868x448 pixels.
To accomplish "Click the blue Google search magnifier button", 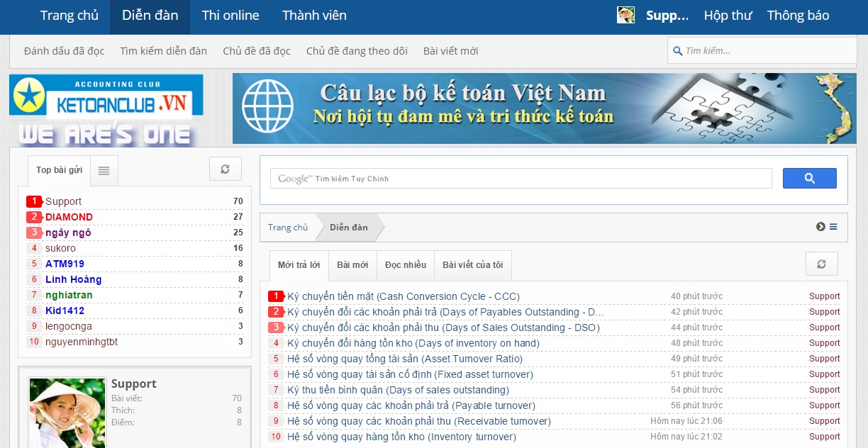I will click(809, 179).
